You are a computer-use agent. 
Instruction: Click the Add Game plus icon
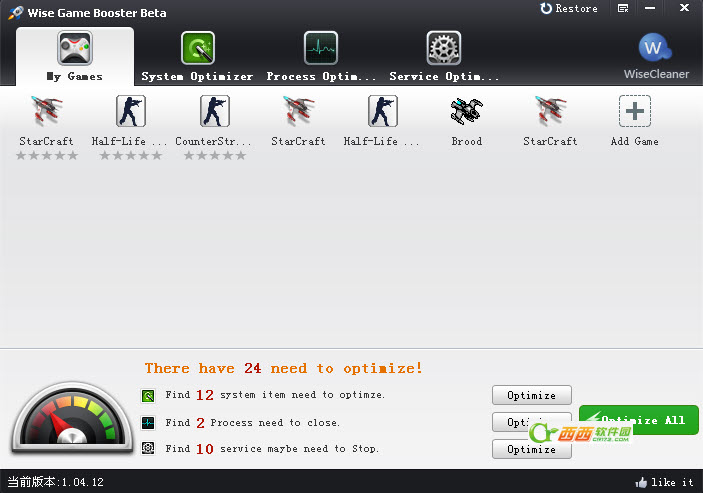click(x=634, y=111)
